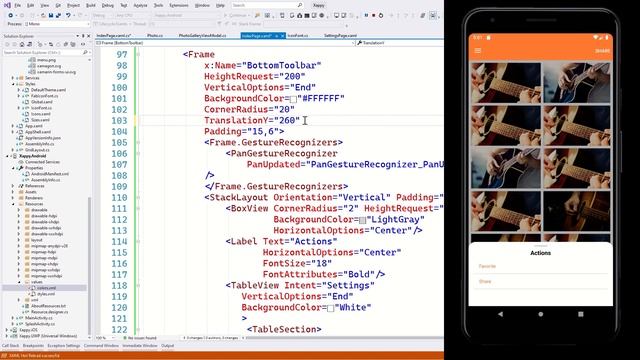Open the Breakpoints bottom tab
This screenshot has width=640, height=360.
pyautogui.click(x=33, y=346)
